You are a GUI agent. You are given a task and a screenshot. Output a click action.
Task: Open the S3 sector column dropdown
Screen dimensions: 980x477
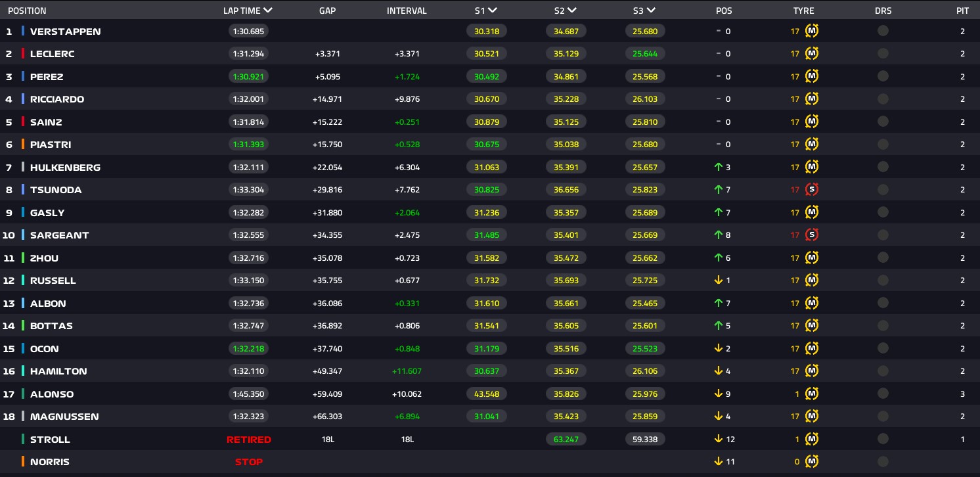[x=651, y=11]
